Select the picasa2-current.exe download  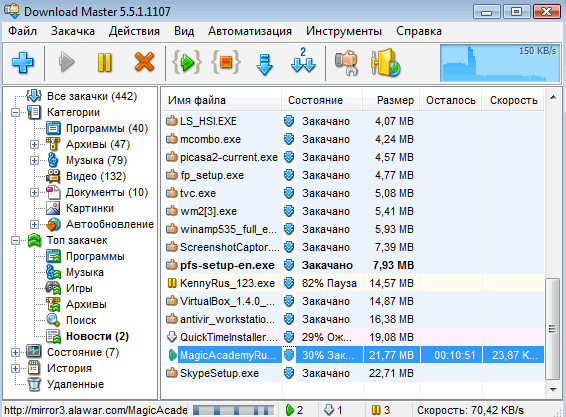tap(353, 157)
